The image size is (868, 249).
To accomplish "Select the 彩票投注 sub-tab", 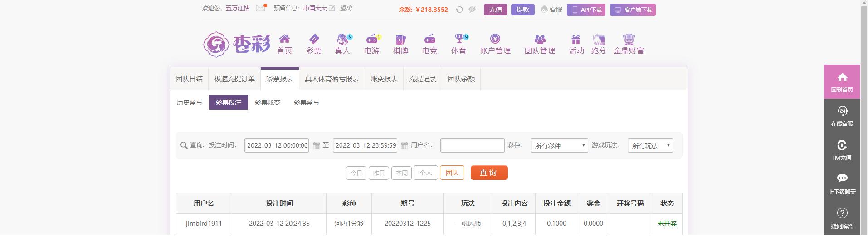I will point(229,102).
